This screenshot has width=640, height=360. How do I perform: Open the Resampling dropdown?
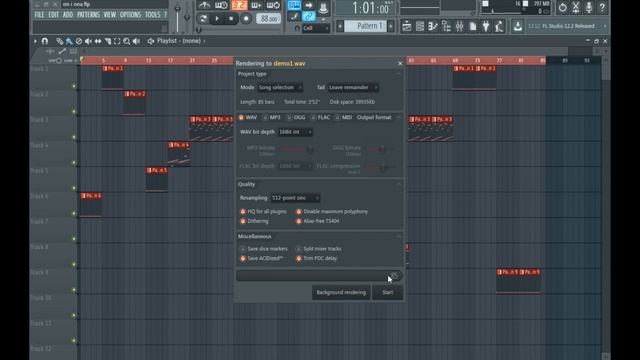(x=295, y=198)
